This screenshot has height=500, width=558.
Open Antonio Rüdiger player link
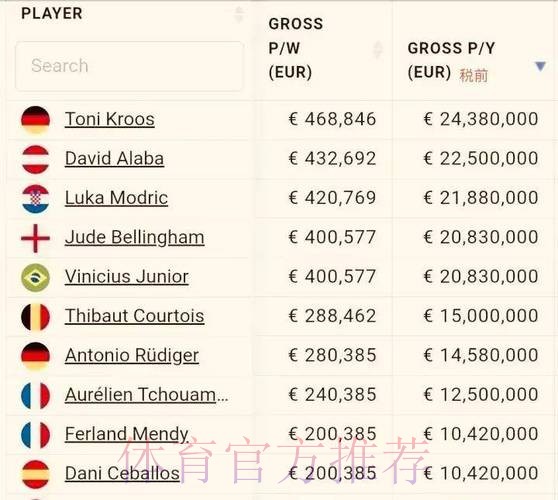132,356
